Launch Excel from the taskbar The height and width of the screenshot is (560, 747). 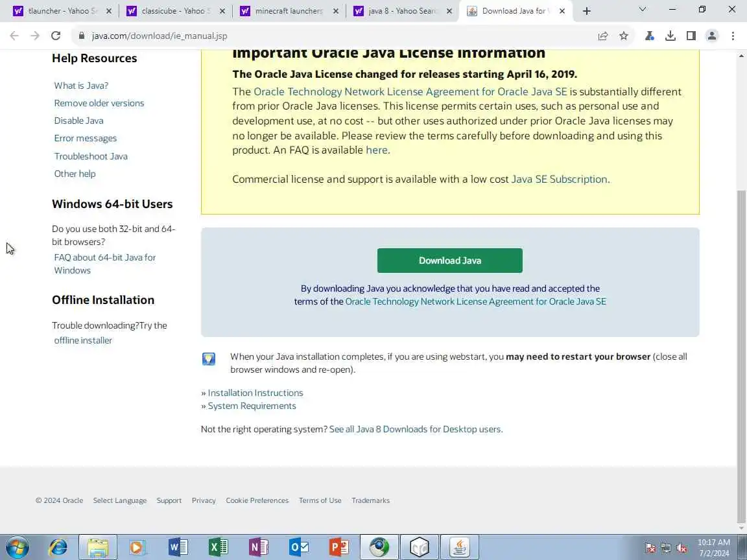point(218,548)
